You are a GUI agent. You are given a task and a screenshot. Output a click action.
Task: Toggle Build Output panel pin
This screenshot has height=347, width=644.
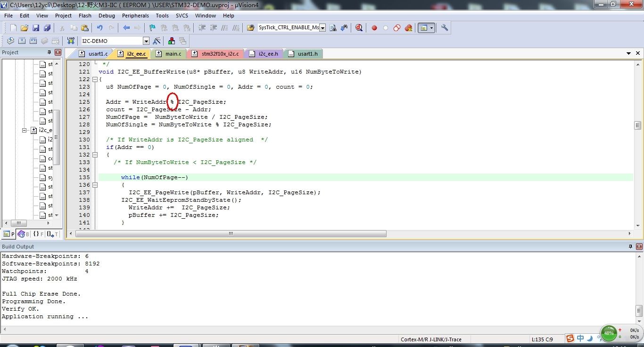coord(630,247)
